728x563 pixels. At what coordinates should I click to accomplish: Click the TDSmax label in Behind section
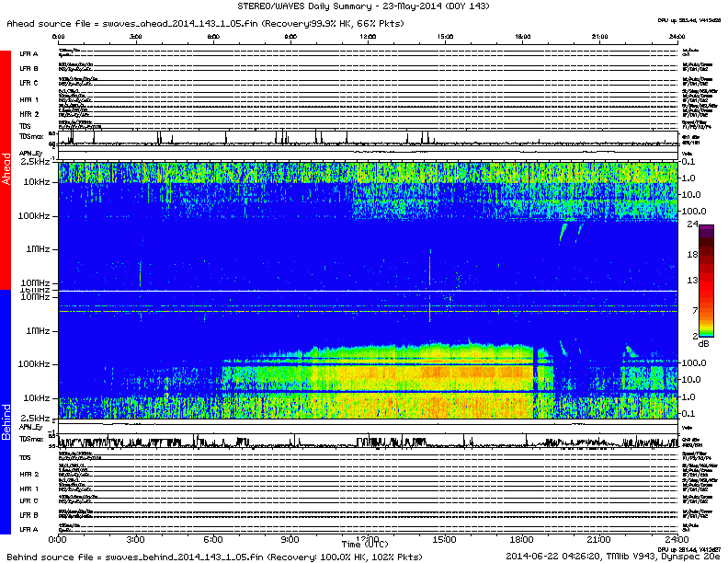(31, 439)
